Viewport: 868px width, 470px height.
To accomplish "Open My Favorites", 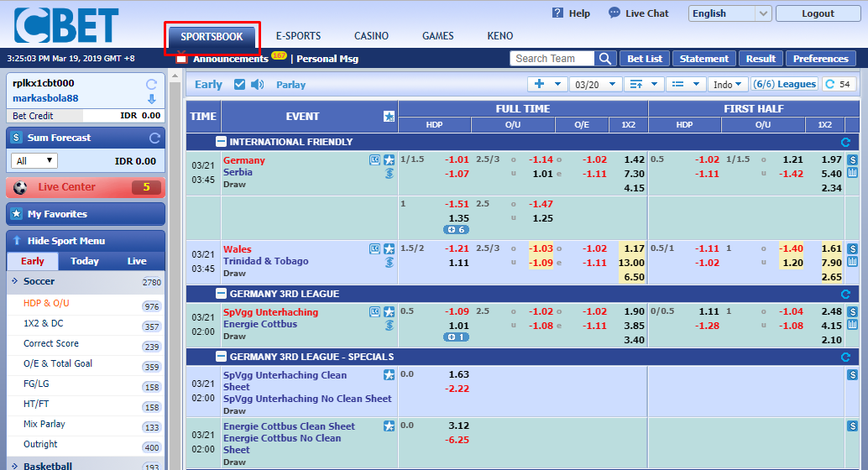I will point(86,214).
